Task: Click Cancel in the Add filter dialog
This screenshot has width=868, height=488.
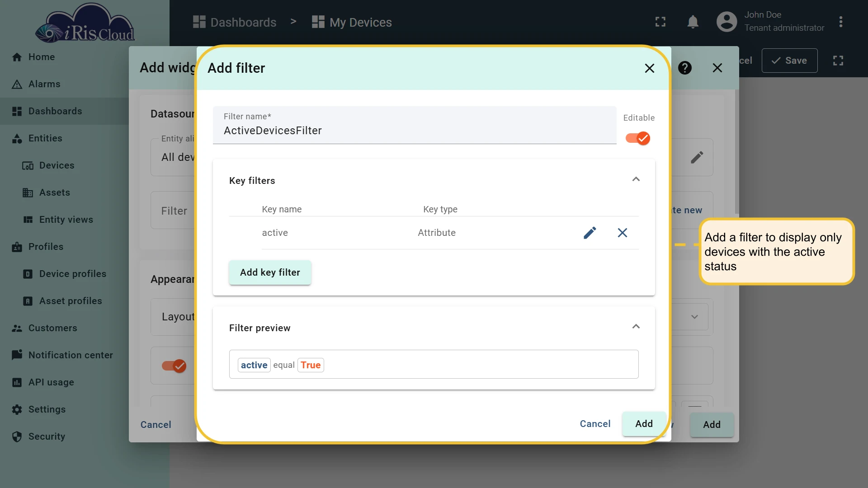Action: (595, 424)
